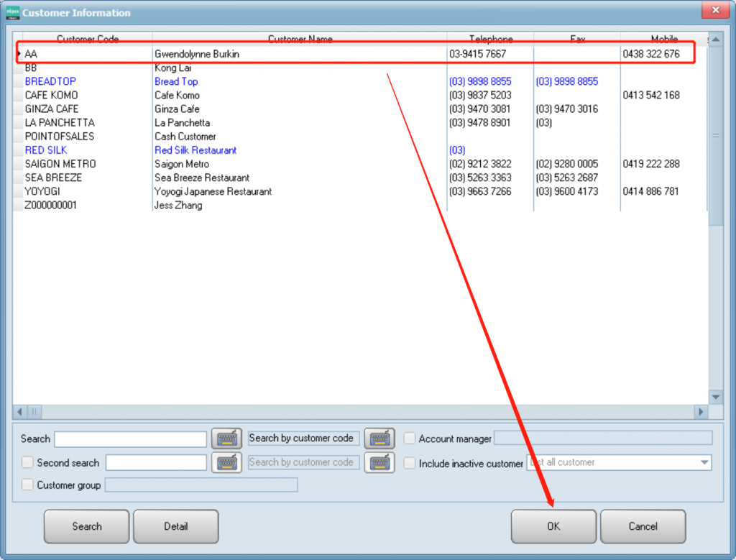Viewport: 736px width, 560px height.
Task: Click the vertical scrollbar down arrow
Action: click(715, 397)
